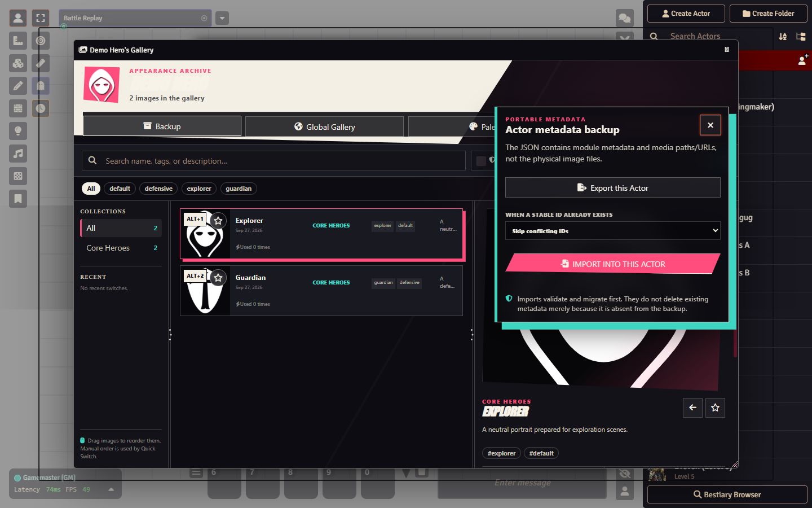Click Create Folder in sidebar
The image size is (812, 508).
point(769,14)
